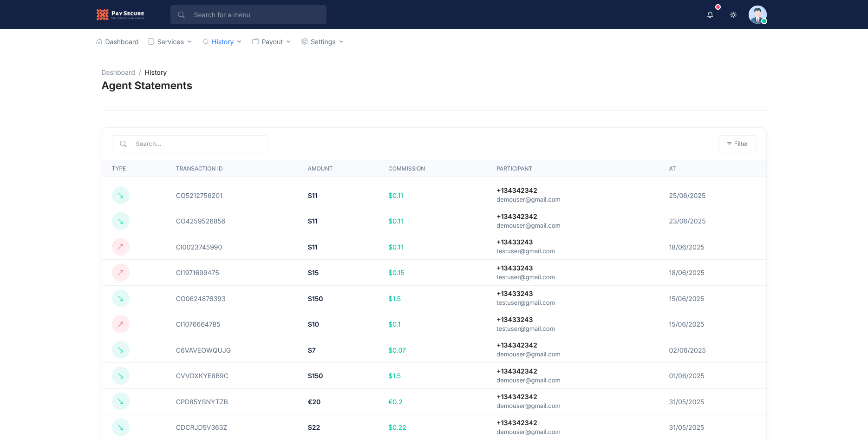Click transaction ID CO0624876393
This screenshot has height=440, width=868.
[201, 298]
